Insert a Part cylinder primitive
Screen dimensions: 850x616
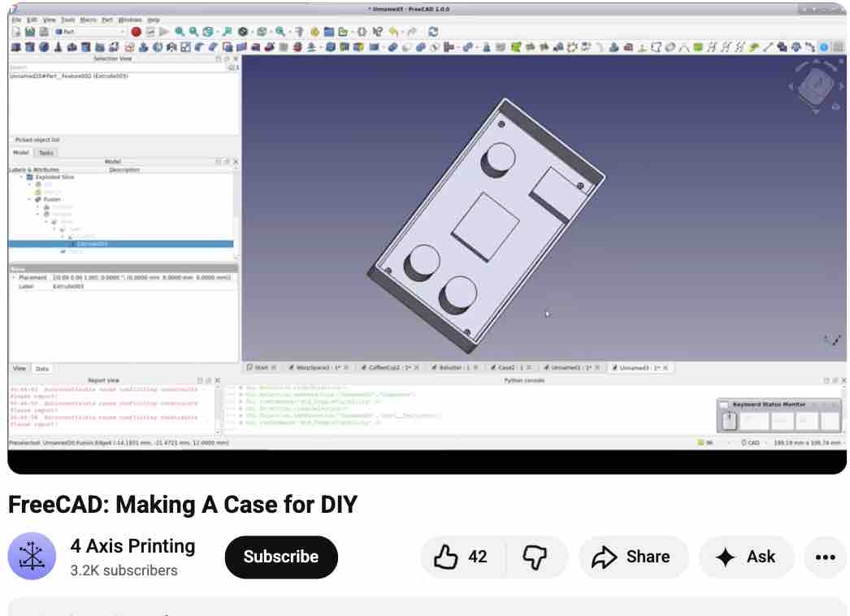(x=30, y=47)
